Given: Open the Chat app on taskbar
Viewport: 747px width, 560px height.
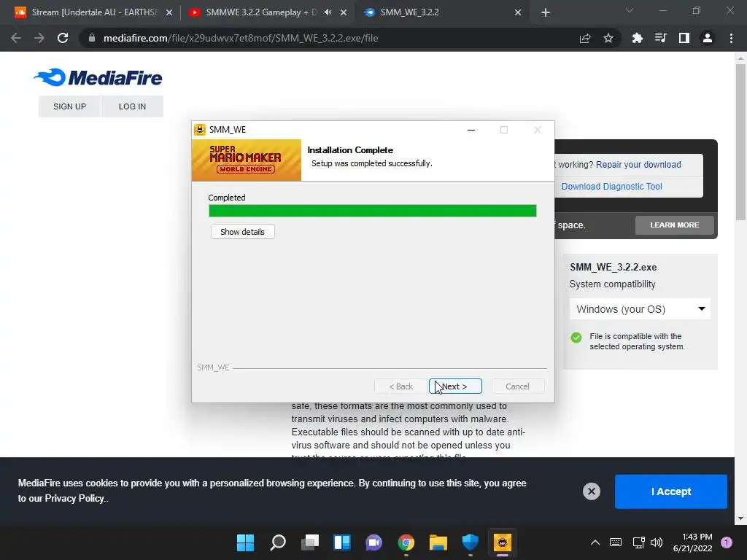Looking at the screenshot, I should click(x=374, y=542).
